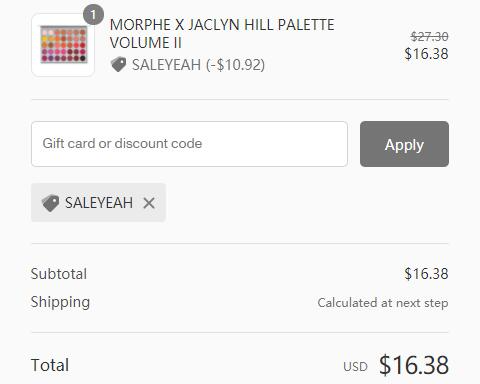Remove the SALEYEAH discount code
This screenshot has width=480, height=384.
coord(149,203)
